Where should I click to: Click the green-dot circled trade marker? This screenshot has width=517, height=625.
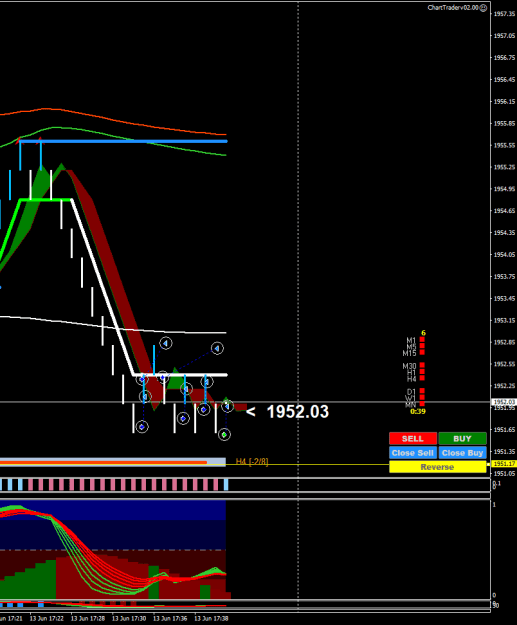(x=224, y=434)
